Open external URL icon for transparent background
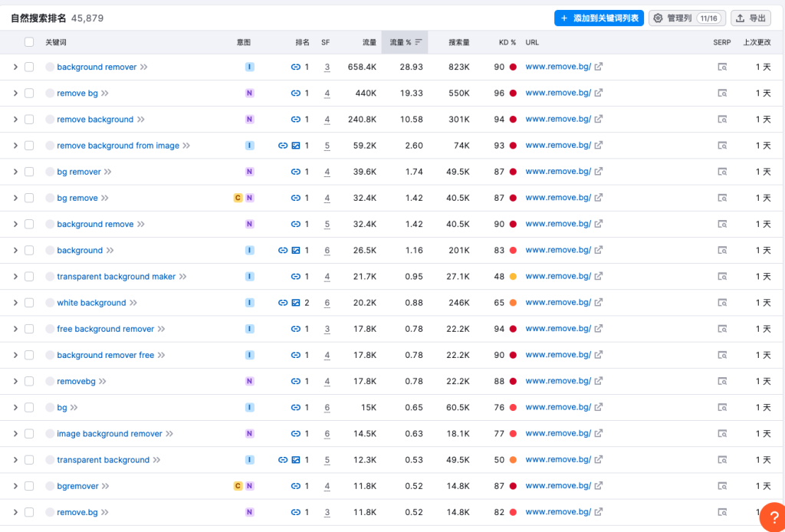 [x=598, y=459]
